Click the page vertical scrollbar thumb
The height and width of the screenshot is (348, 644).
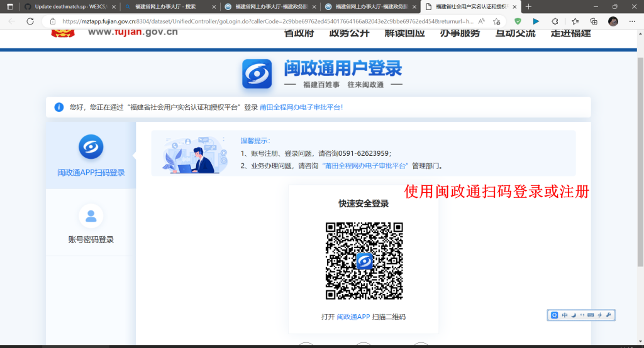pyautogui.click(x=640, y=162)
